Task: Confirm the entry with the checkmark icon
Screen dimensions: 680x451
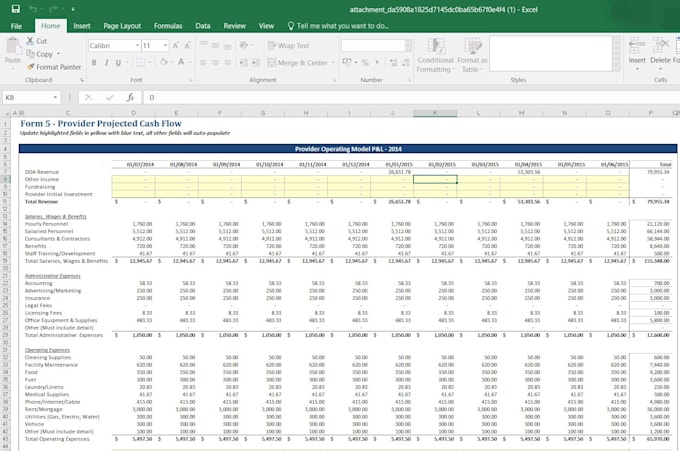Action: pos(110,98)
